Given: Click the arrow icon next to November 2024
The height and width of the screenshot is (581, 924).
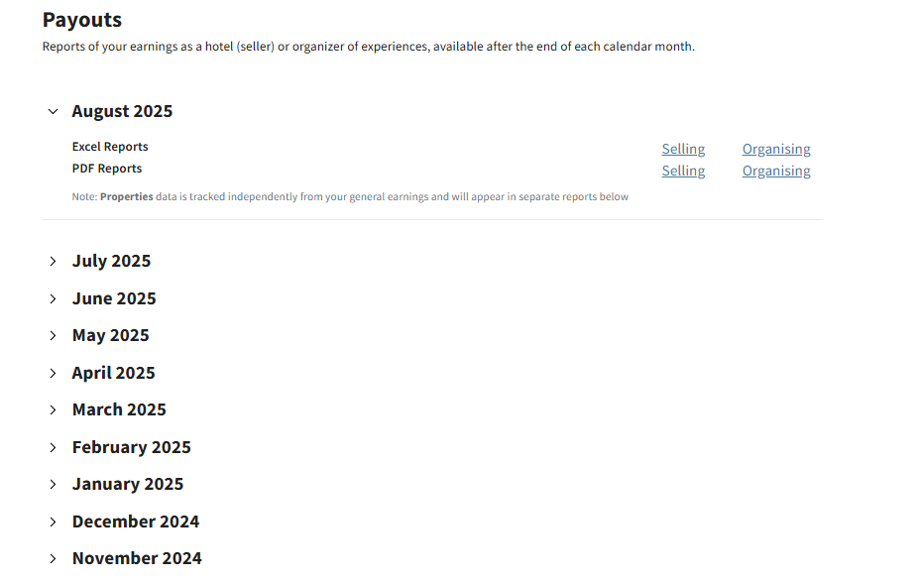Looking at the screenshot, I should 53,559.
